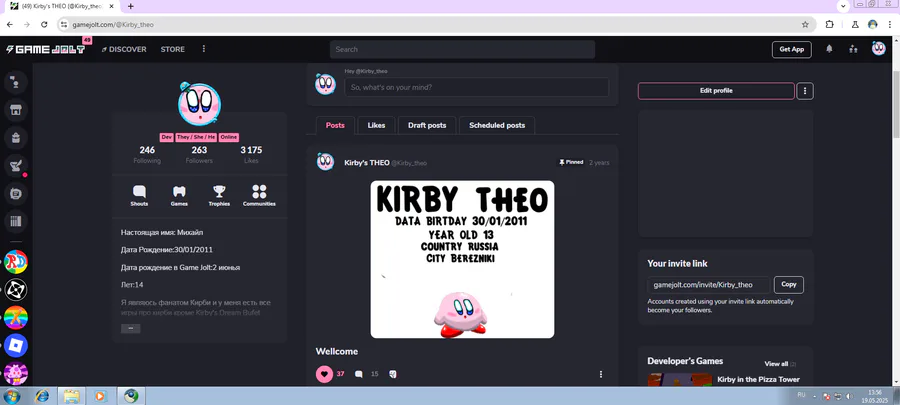The height and width of the screenshot is (405, 900).
Task: Click the sticker icon on pinned post
Action: [393, 374]
